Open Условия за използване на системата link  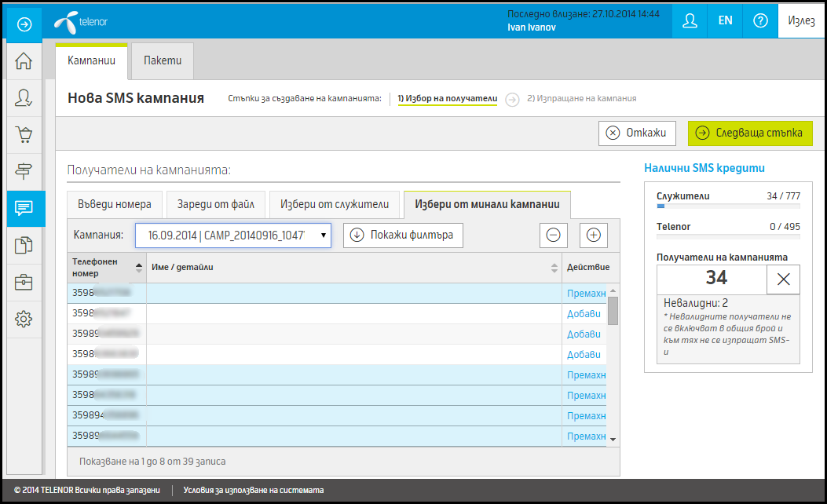[253, 491]
